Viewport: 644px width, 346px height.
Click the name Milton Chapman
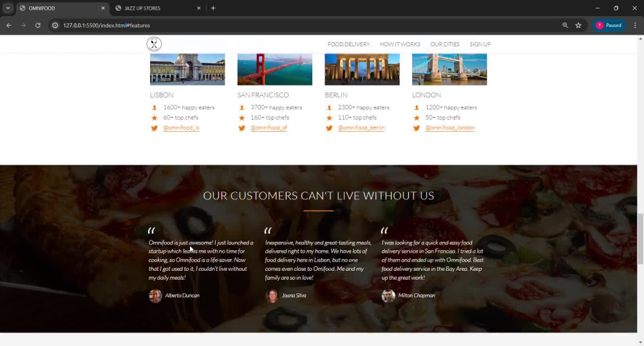click(x=417, y=296)
